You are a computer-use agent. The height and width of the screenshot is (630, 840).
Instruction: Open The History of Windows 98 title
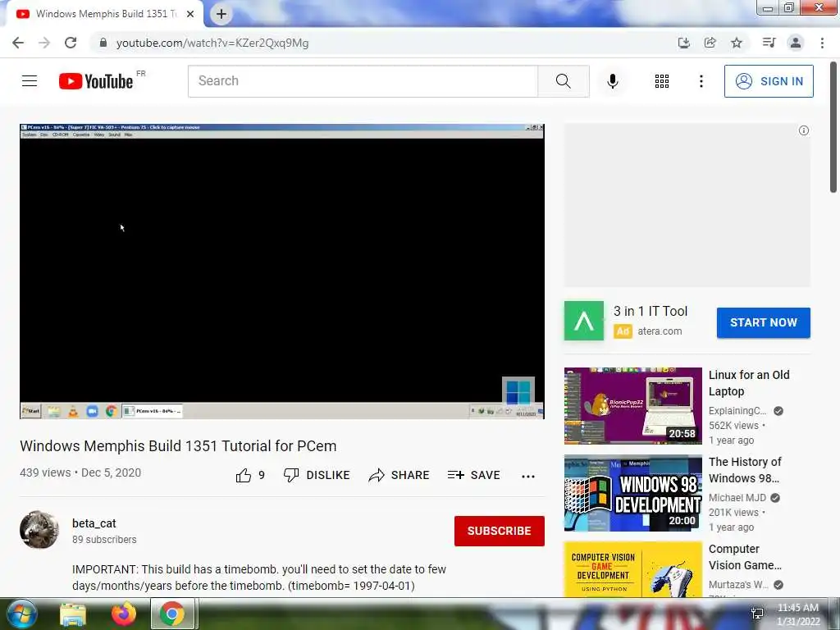745,470
